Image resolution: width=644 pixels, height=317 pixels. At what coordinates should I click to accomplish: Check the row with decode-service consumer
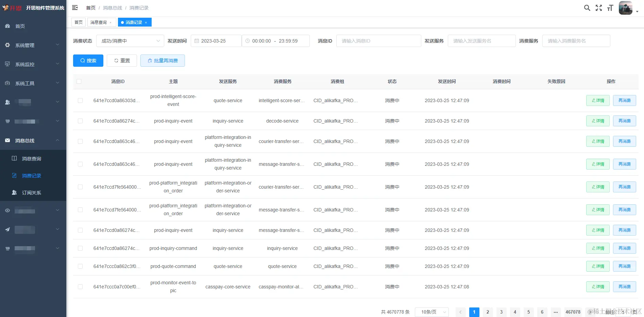(x=80, y=121)
